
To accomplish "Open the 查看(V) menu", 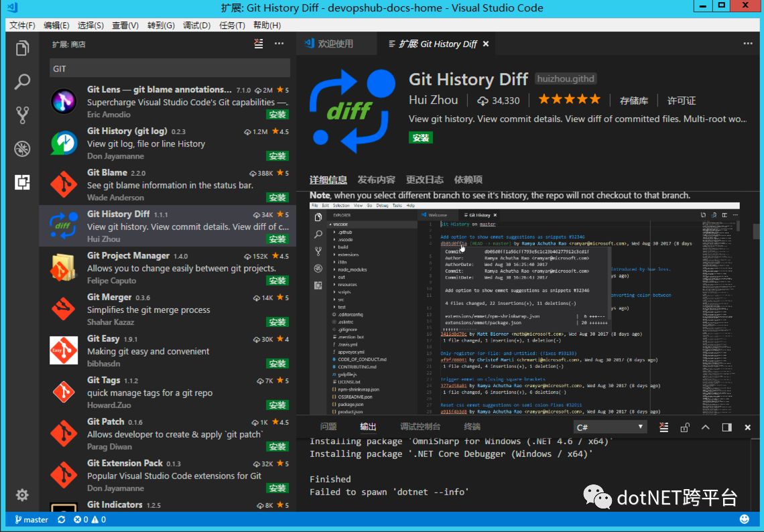I will click(x=125, y=25).
